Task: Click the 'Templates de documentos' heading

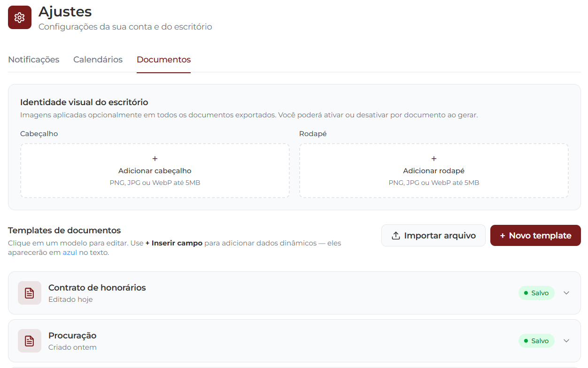Action: pyautogui.click(x=64, y=230)
